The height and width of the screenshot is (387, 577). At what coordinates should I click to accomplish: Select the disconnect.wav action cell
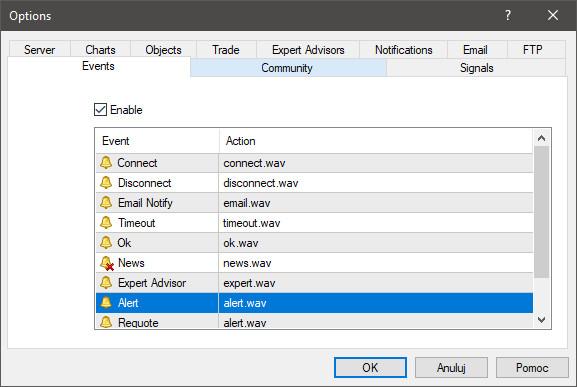click(x=375, y=183)
